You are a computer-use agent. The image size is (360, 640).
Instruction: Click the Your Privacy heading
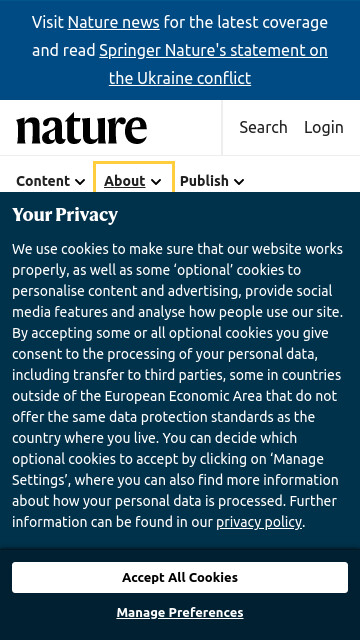[x=65, y=215]
